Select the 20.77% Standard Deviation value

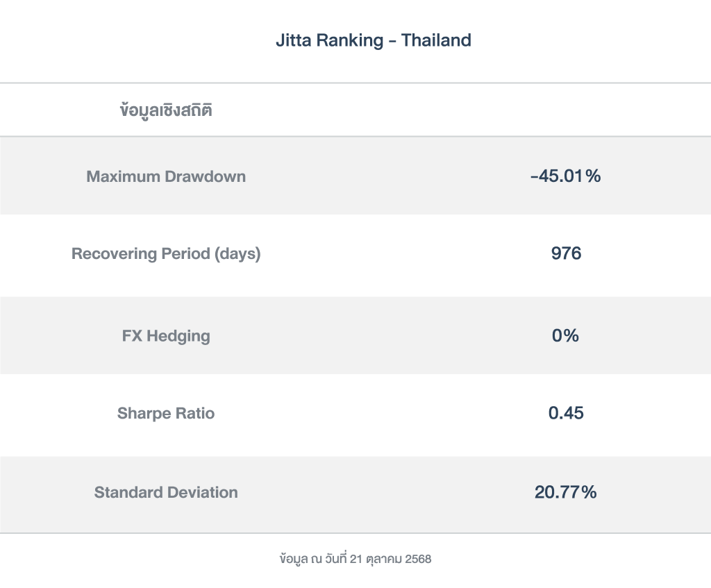click(565, 493)
